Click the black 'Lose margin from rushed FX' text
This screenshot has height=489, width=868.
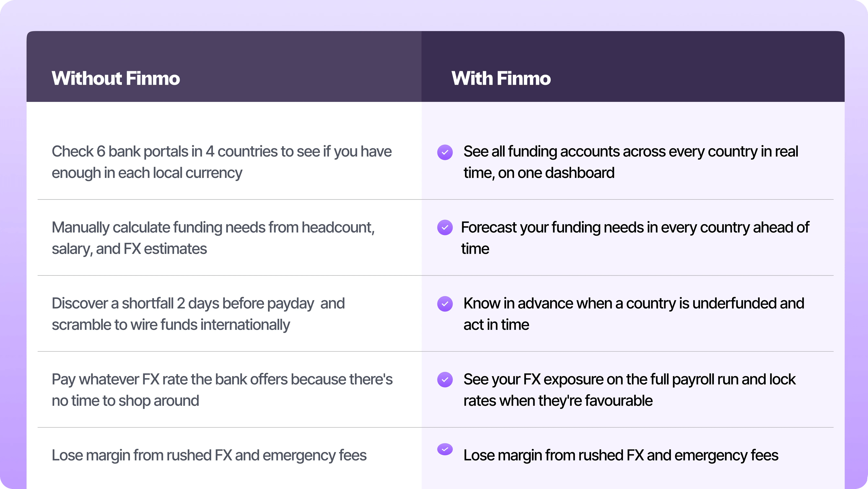point(621,455)
